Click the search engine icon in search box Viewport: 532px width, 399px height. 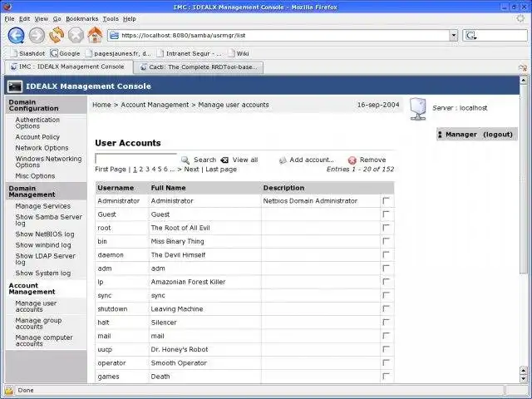tap(470, 35)
